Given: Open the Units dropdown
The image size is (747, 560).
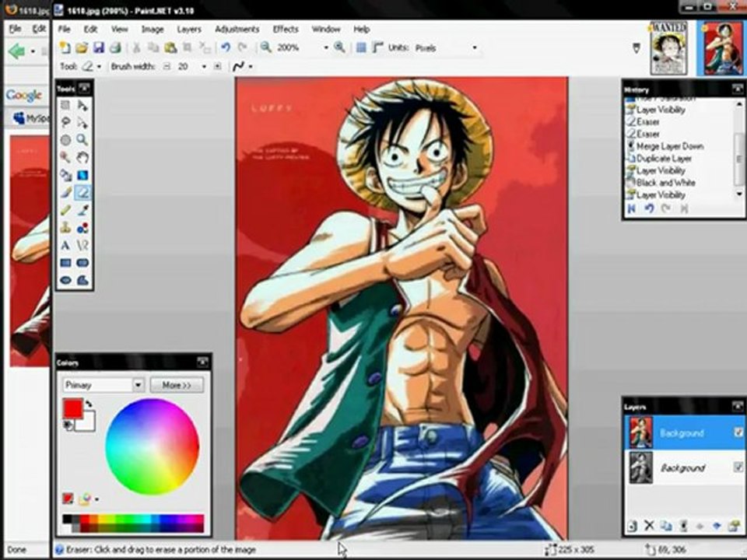Looking at the screenshot, I should pyautogui.click(x=475, y=47).
